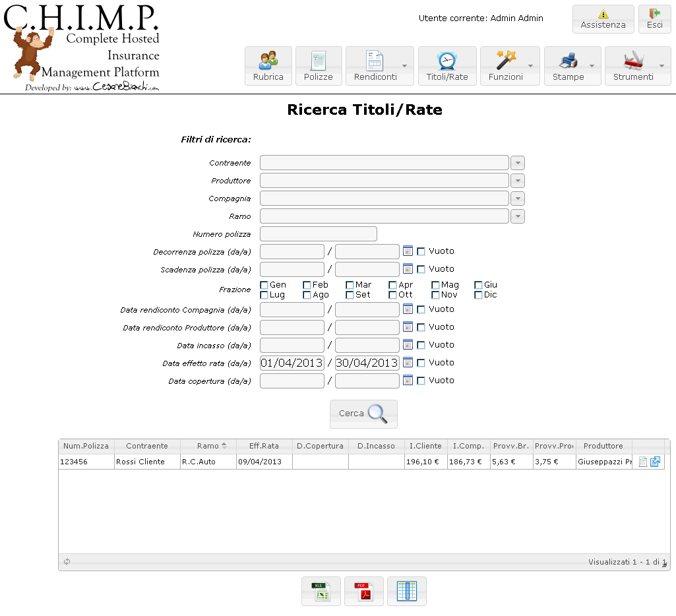Expand the Strumenti dropdown arrow
The width and height of the screenshot is (676, 616).
pyautogui.click(x=661, y=66)
